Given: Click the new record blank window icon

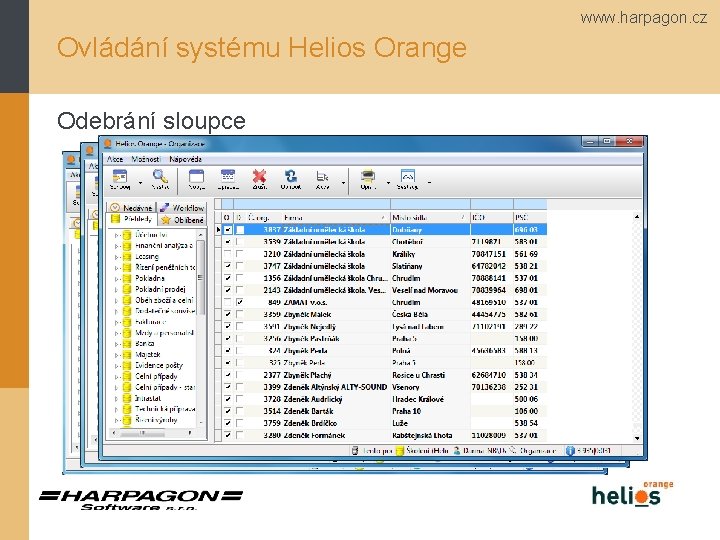Looking at the screenshot, I should click(196, 176).
